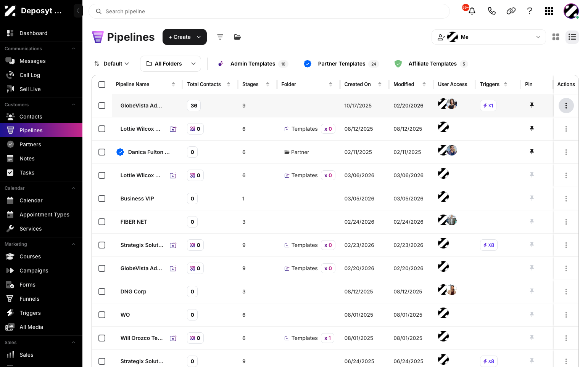
Task: Collapse the Communications sidebar section
Action: pyautogui.click(x=74, y=49)
